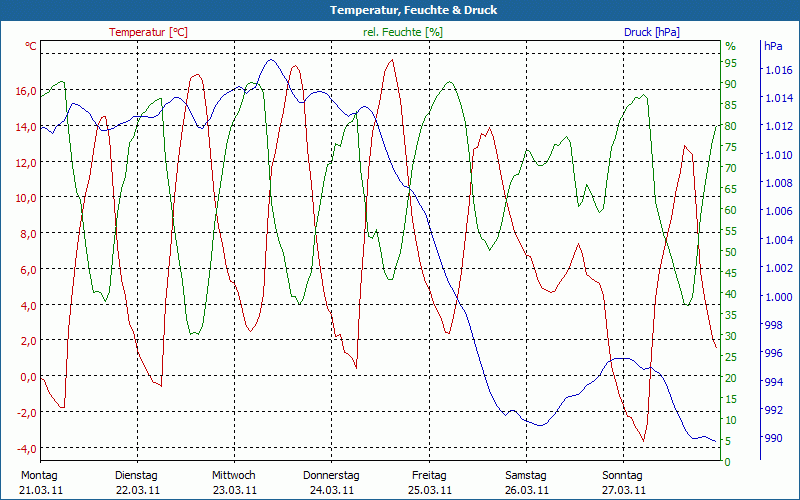Click the '998' pressure axis value
Viewport: 800px width, 500px height.
tap(775, 325)
